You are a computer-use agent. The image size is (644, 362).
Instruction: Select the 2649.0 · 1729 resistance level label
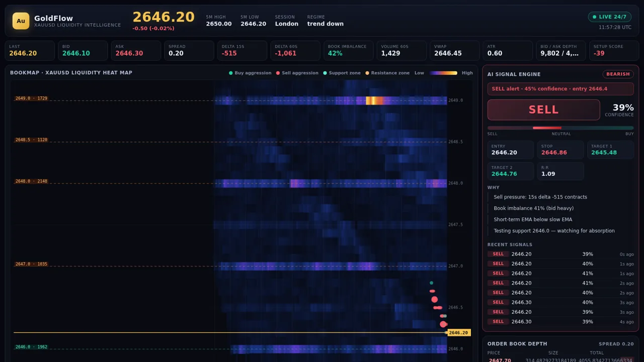(x=31, y=99)
